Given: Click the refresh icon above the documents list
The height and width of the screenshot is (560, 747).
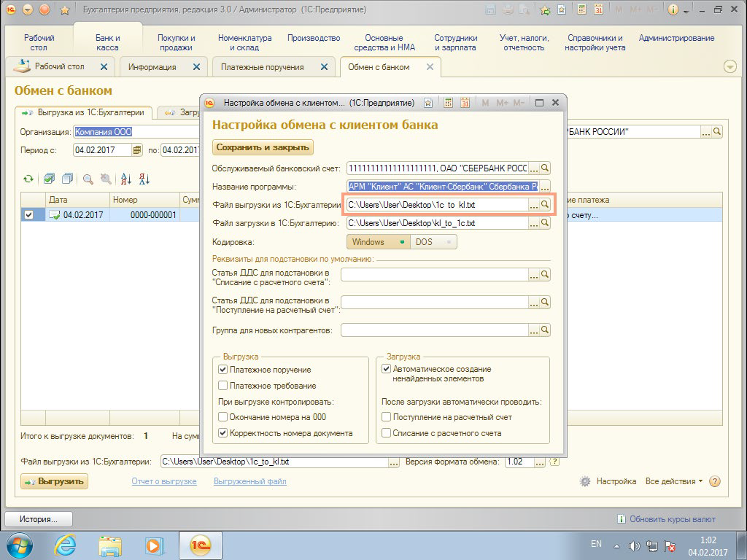Looking at the screenshot, I should pyautogui.click(x=28, y=179).
